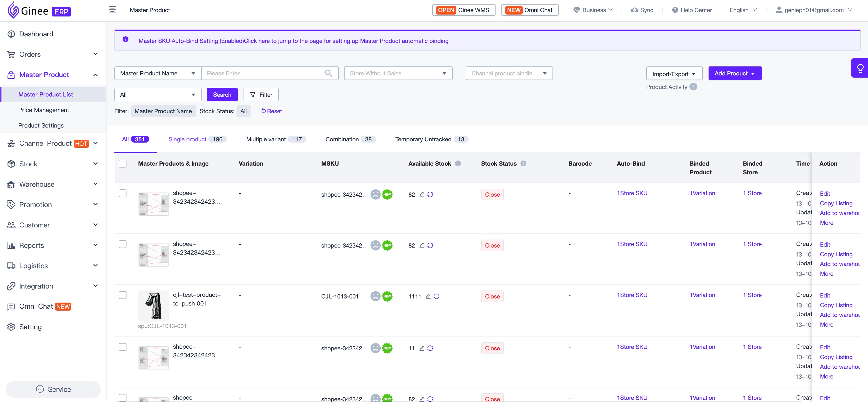The width and height of the screenshot is (868, 402).
Task: Open Master Product Name search-type dropdown
Action: (x=158, y=73)
